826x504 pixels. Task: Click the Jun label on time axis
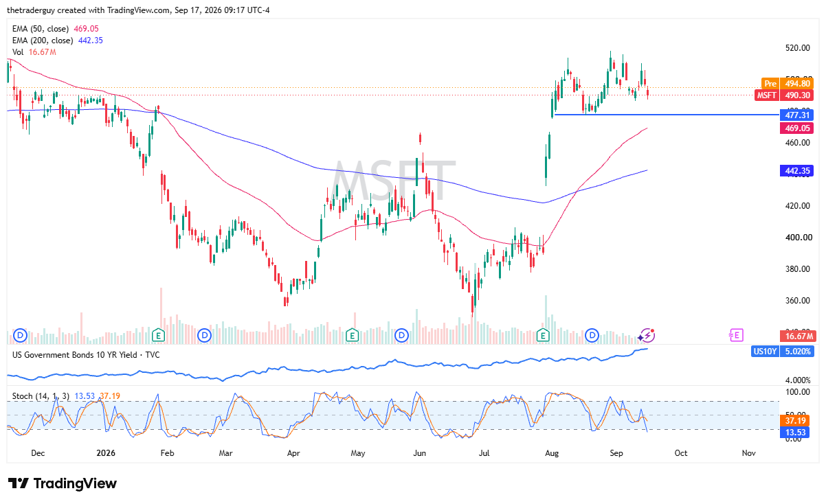pos(420,453)
